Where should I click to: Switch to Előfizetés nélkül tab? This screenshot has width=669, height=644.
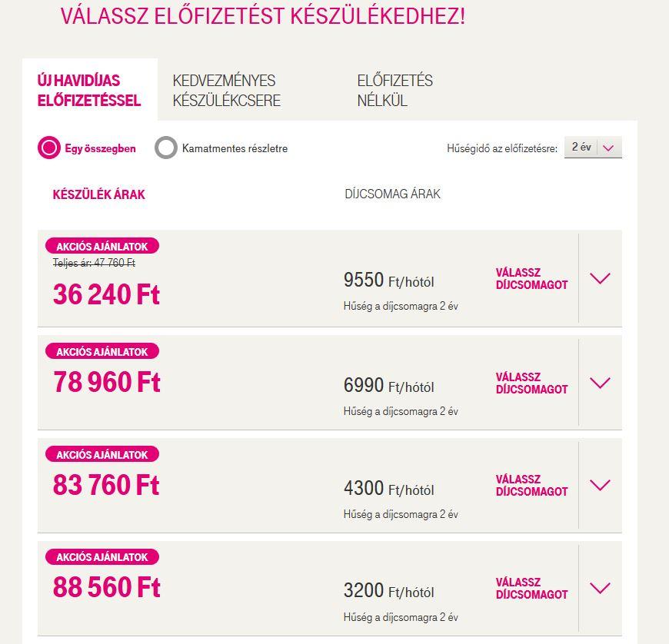[394, 91]
